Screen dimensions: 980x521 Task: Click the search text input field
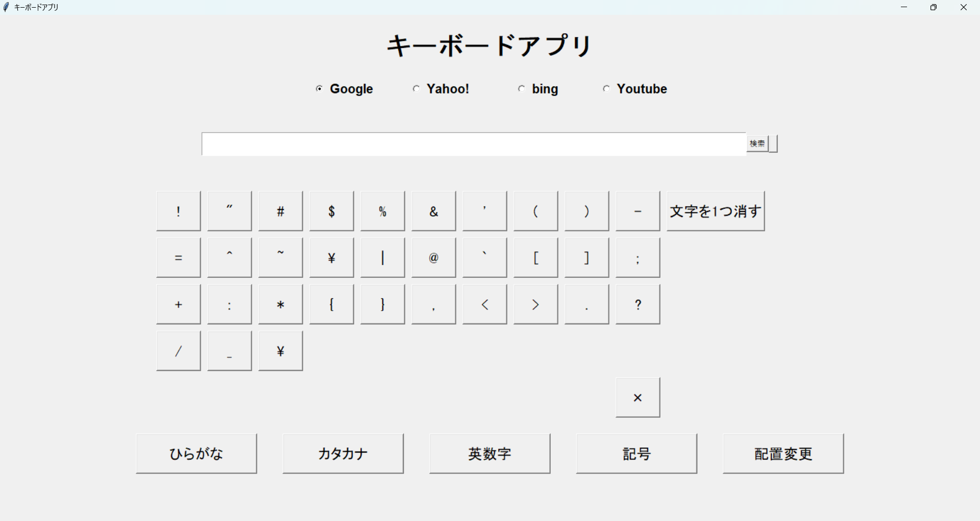tap(473, 144)
